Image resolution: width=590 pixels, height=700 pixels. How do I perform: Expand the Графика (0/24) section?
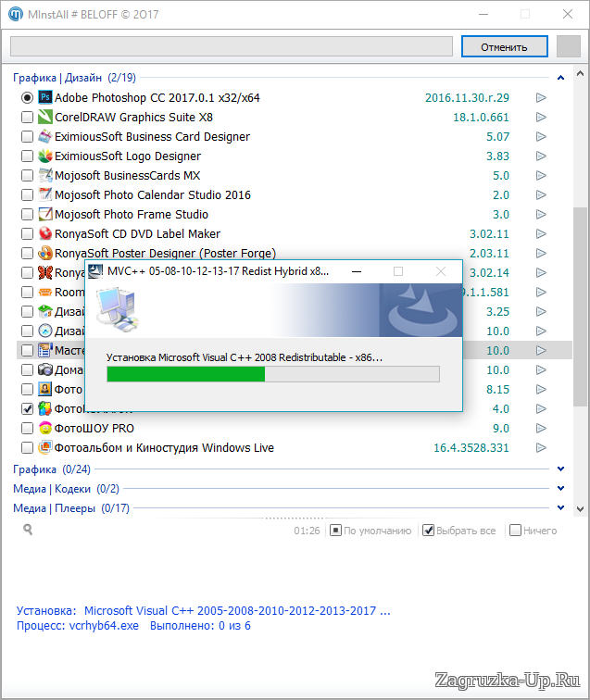(561, 469)
